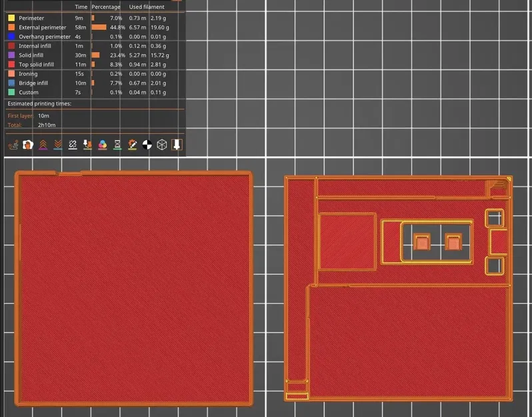Click the "Top solid infill" legend label
The width and height of the screenshot is (532, 417).
[36, 65]
